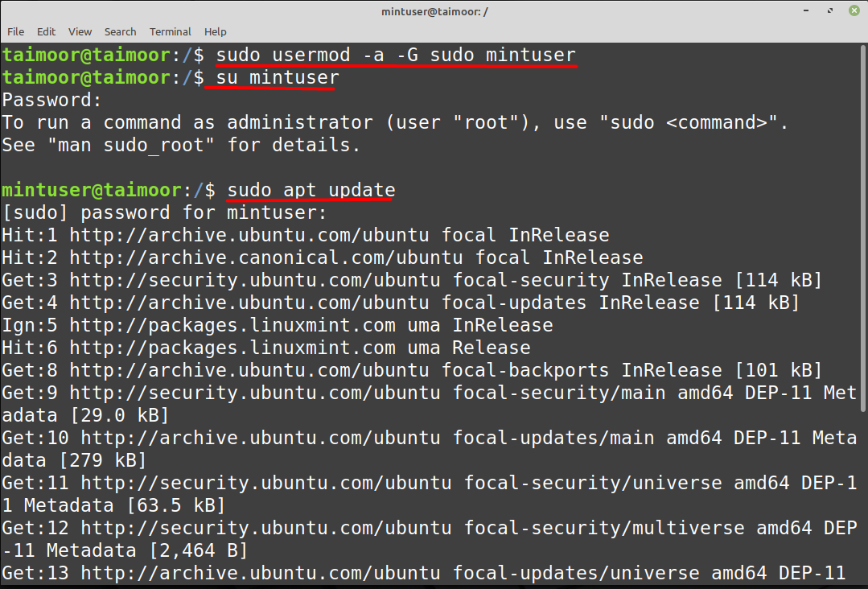Screen dimensions: 868x589
Task: Open the Edit menu
Action: [46, 31]
